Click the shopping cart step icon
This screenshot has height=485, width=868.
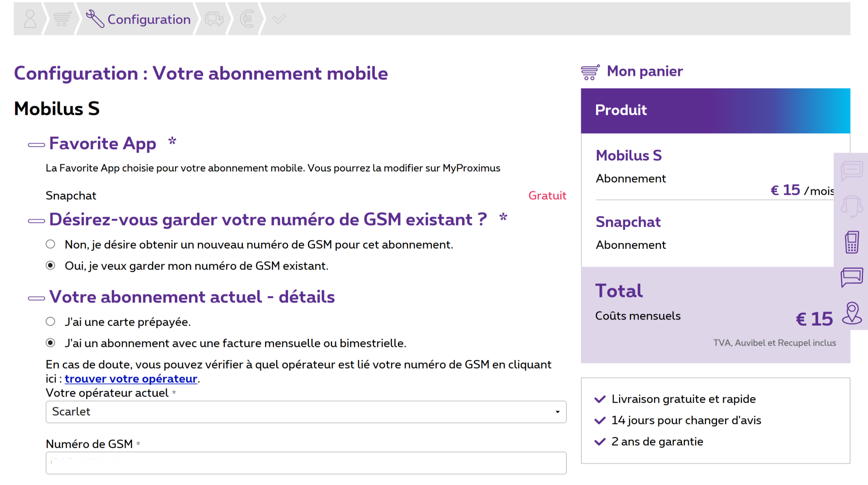coord(62,19)
